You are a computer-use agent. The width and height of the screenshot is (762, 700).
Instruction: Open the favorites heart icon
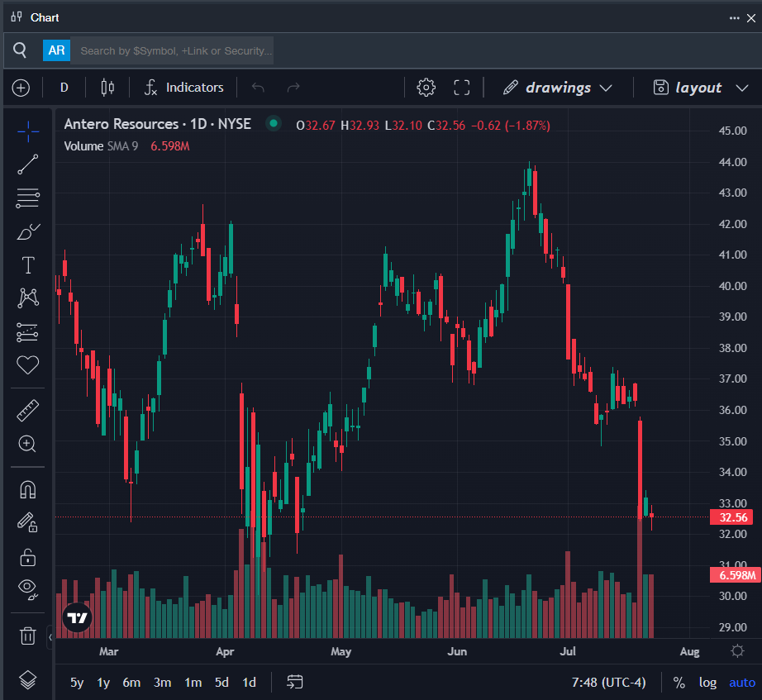coord(28,364)
